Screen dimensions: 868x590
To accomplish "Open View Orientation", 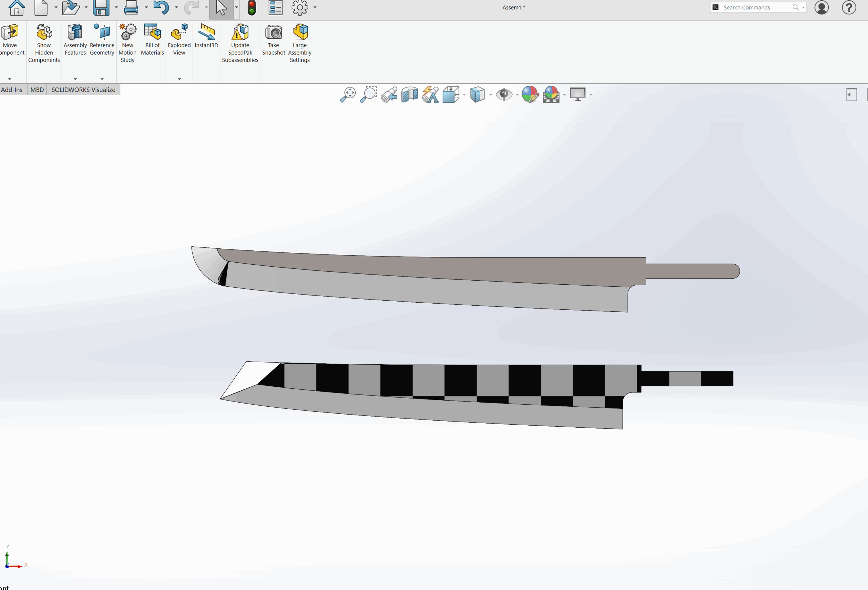I will pyautogui.click(x=451, y=95).
